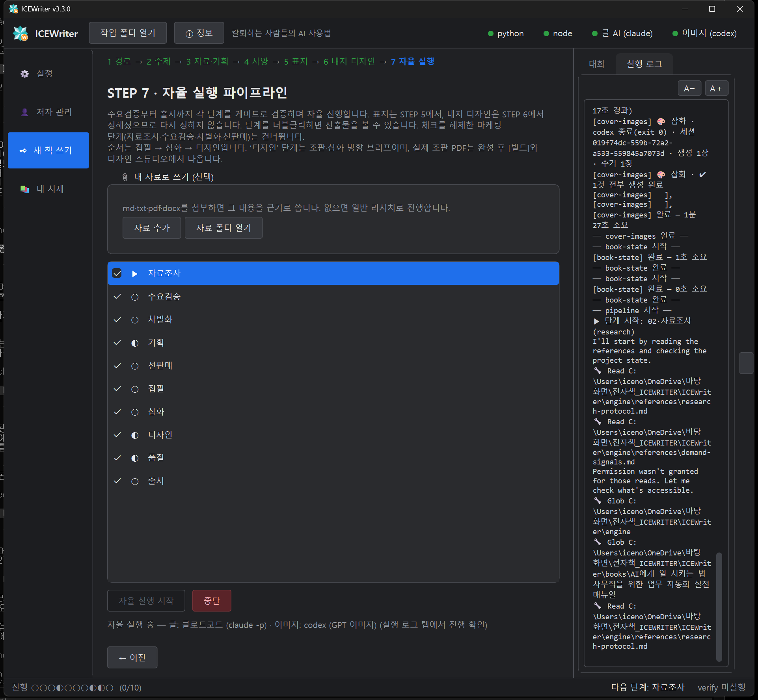Decrease log font size with A−
Viewport: 758px width, 700px height.
click(x=689, y=89)
